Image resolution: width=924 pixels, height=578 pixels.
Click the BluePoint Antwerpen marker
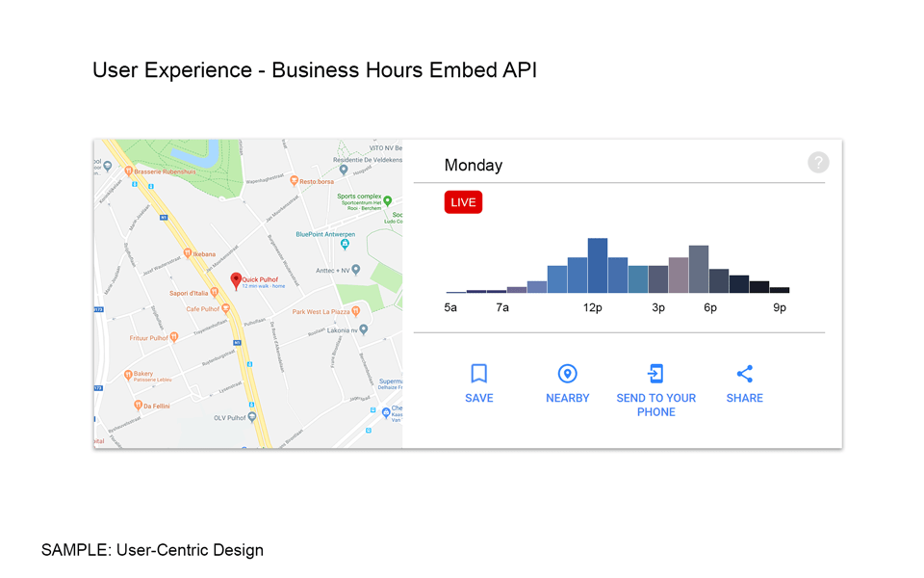point(345,244)
